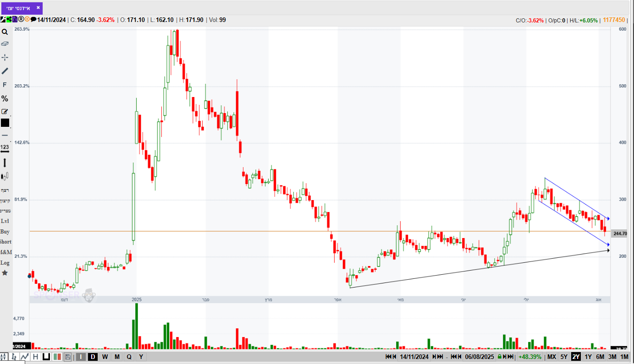Screen dimensions: 634x364
Task: Click the end date field 06/08/2025
Action: coord(479,357)
